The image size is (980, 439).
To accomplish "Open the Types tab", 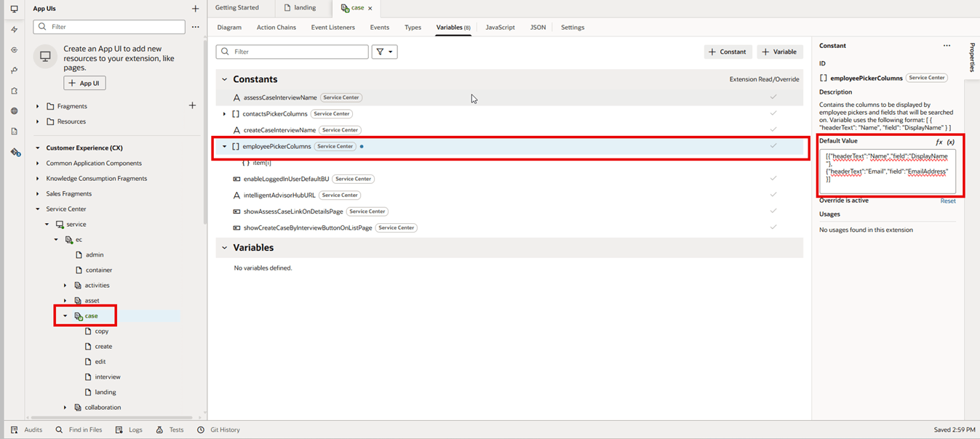I will point(413,28).
